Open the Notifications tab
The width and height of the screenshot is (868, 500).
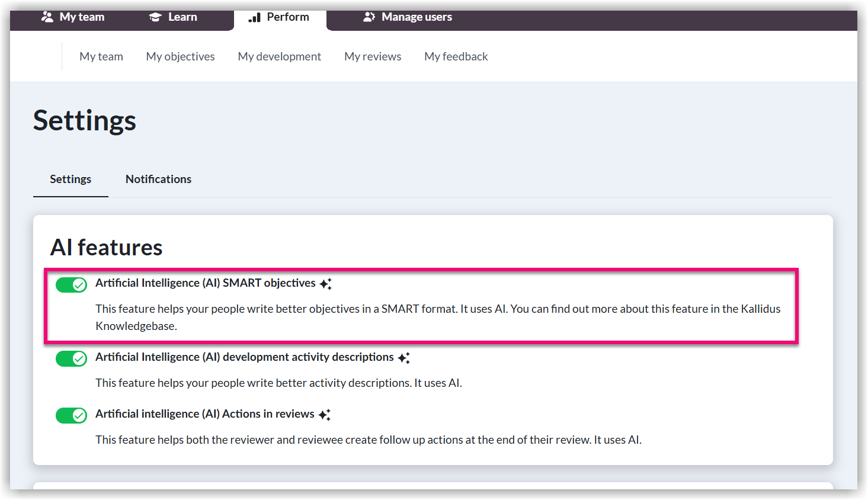158,179
